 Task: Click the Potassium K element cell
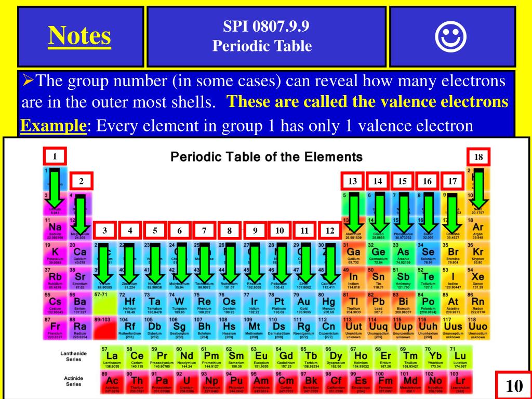55,254
